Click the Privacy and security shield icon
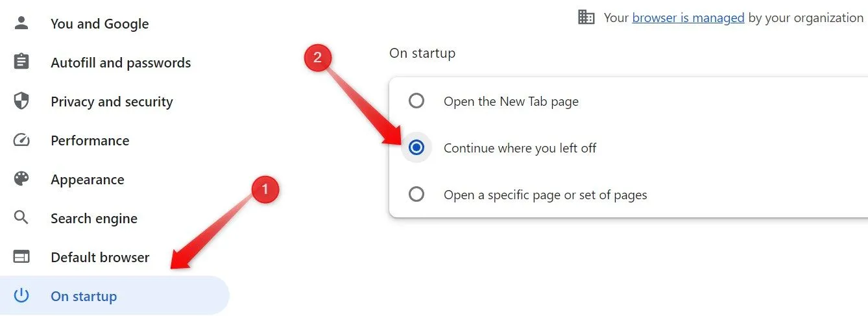The height and width of the screenshot is (316, 868). point(21,101)
